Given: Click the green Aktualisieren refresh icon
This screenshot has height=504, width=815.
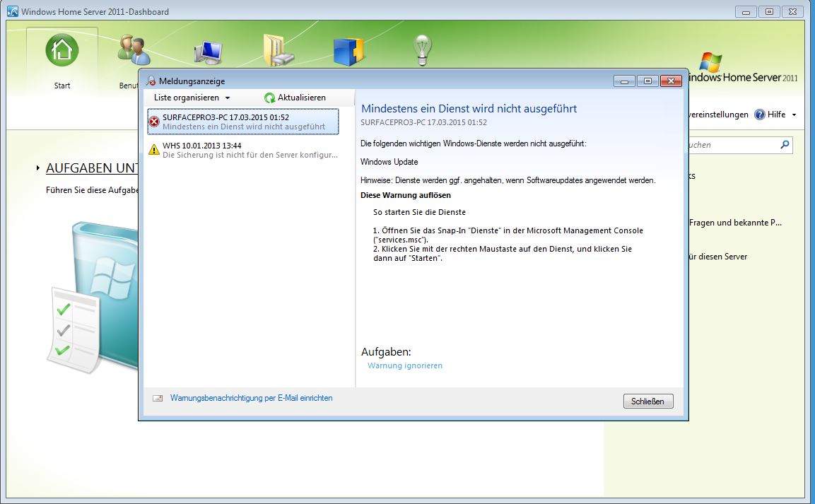Looking at the screenshot, I should pos(269,98).
